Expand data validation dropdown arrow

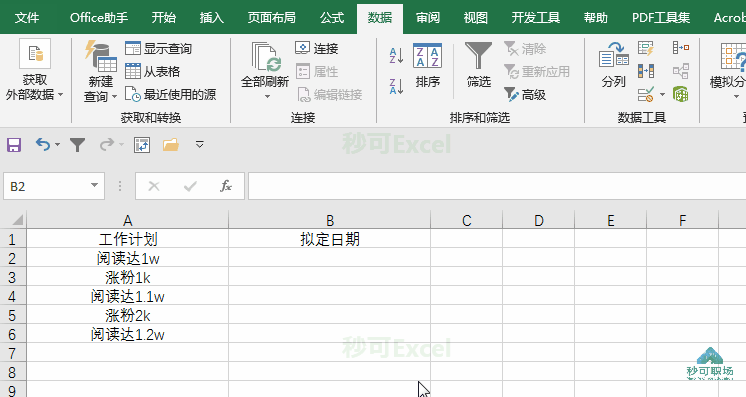pos(662,94)
